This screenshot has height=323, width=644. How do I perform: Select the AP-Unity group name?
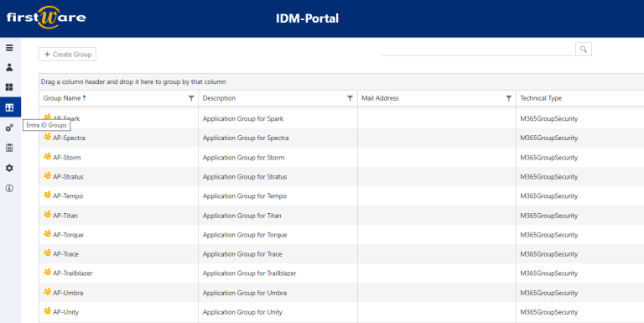click(x=65, y=312)
